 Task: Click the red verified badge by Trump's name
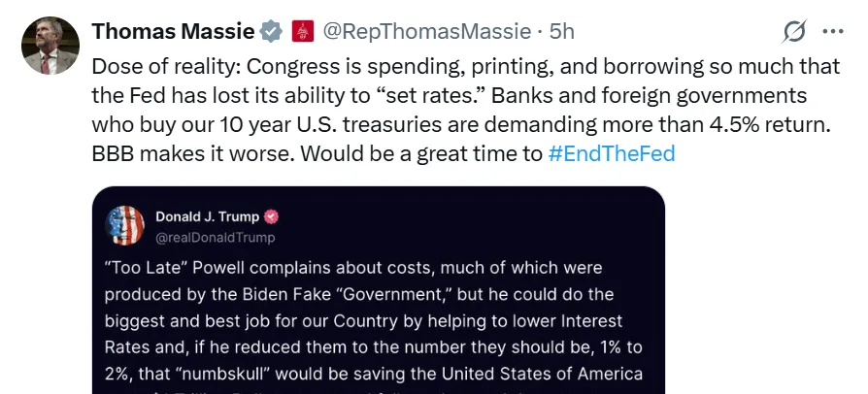[272, 217]
